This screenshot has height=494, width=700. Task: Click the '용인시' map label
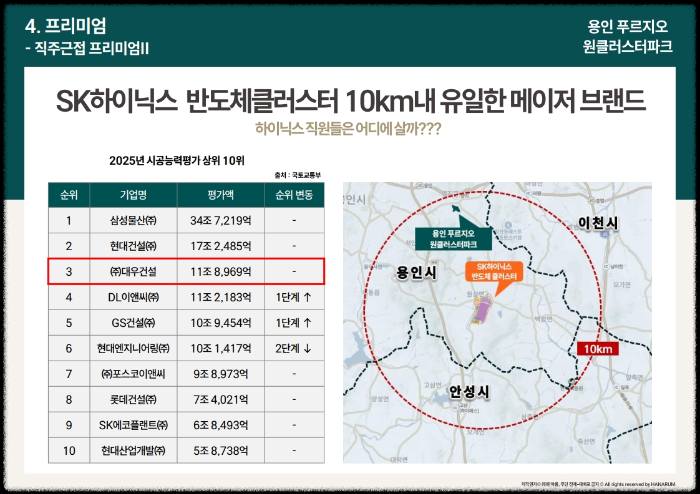click(416, 273)
